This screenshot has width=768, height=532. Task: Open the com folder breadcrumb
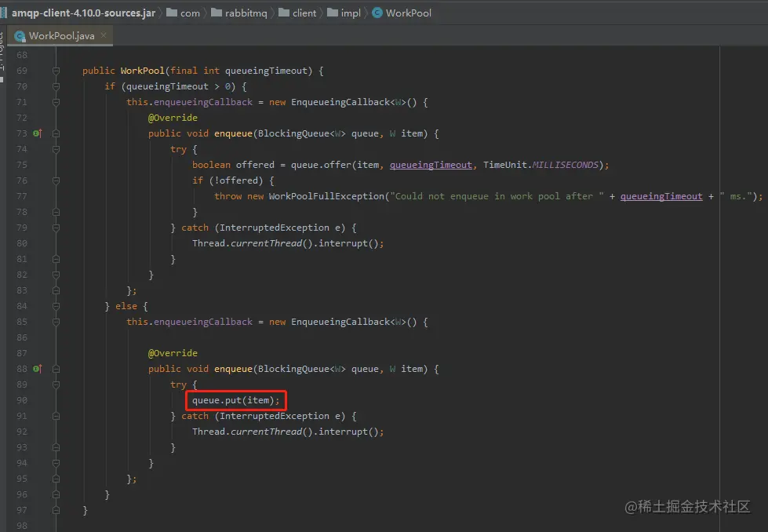coord(190,13)
